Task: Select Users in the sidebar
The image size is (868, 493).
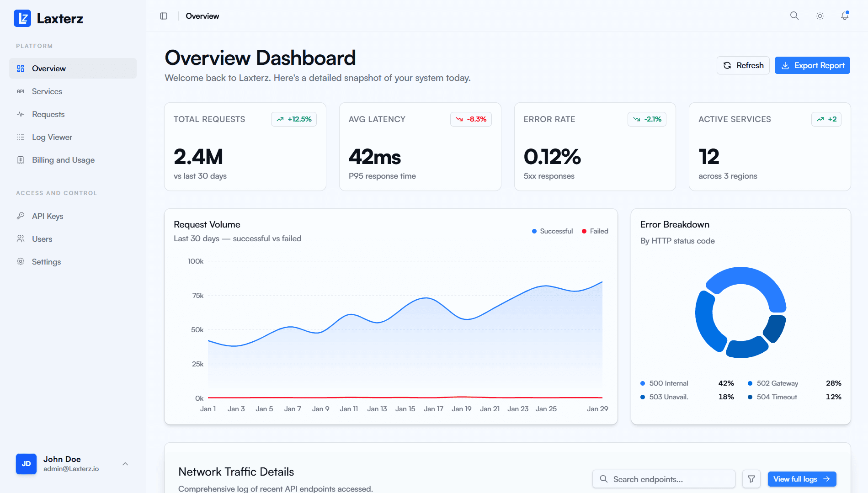Action: (x=42, y=239)
